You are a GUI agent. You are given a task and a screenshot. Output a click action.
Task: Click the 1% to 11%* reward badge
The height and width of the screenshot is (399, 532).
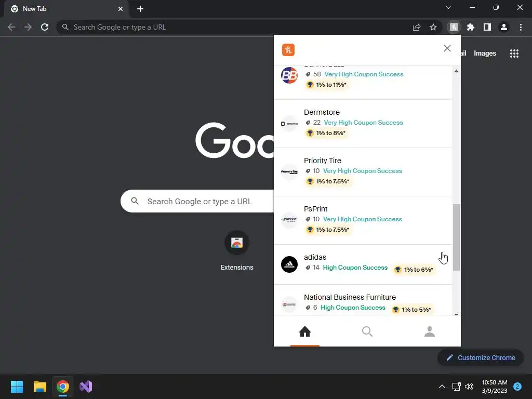(x=327, y=85)
